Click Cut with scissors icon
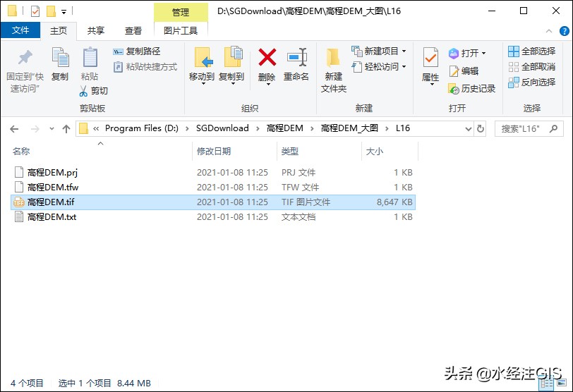 click(94, 90)
